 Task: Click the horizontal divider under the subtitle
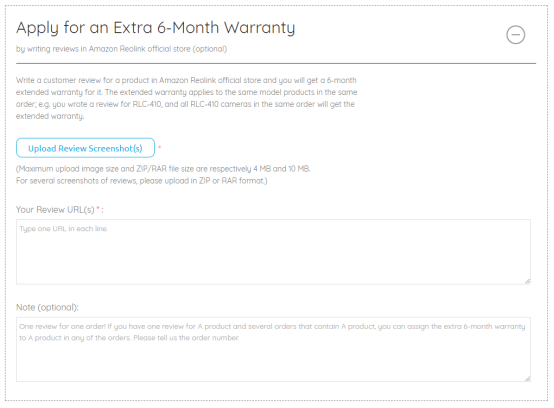pos(276,64)
